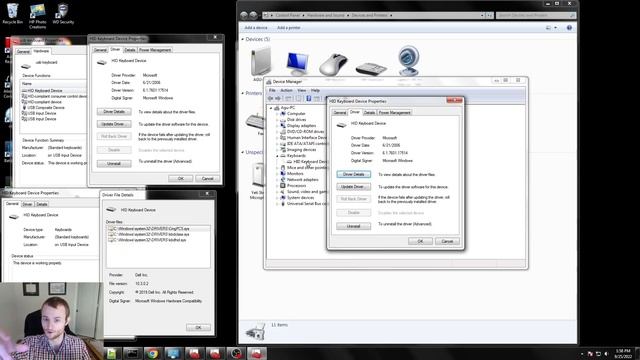This screenshot has width=640, height=360.
Task: Click the blue monitor taskbar icon
Action: tap(173, 353)
